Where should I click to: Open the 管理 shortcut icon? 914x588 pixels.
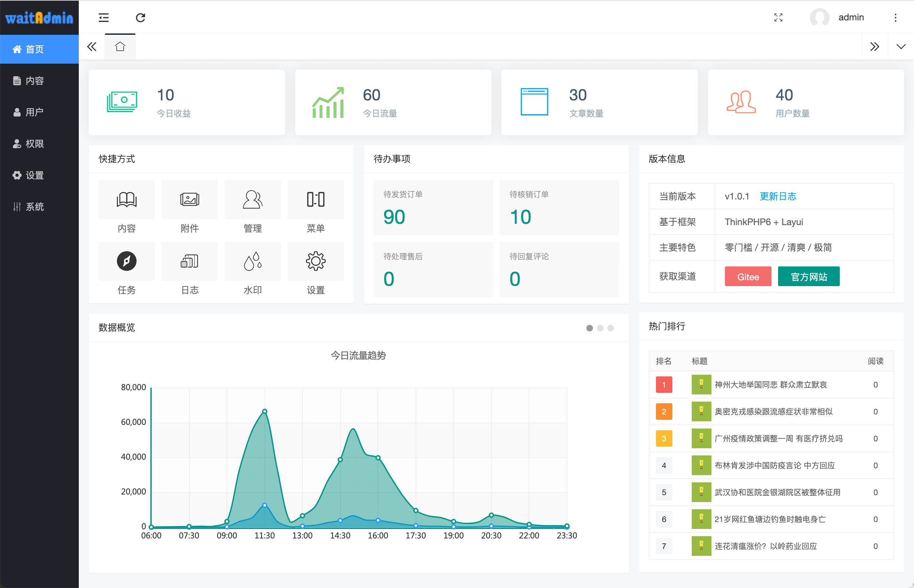pyautogui.click(x=252, y=199)
